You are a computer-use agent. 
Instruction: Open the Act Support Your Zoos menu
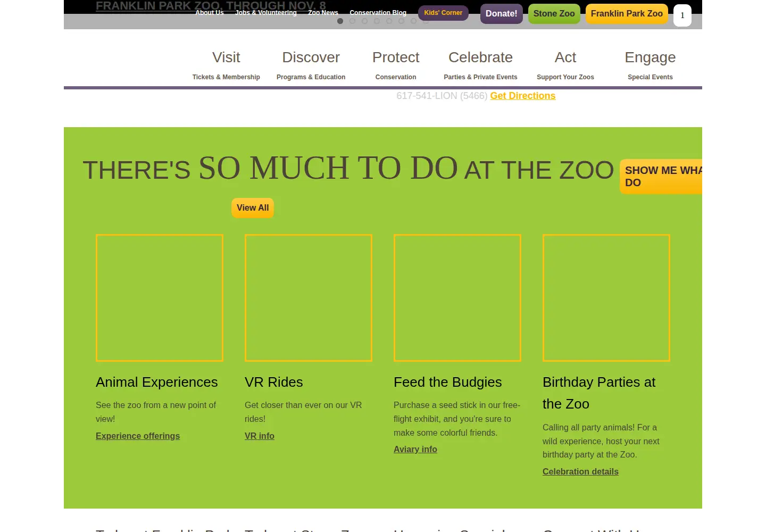[x=565, y=65]
